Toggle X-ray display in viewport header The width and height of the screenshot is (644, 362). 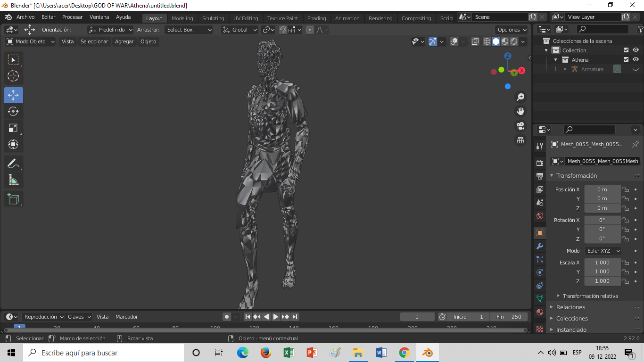click(x=475, y=41)
